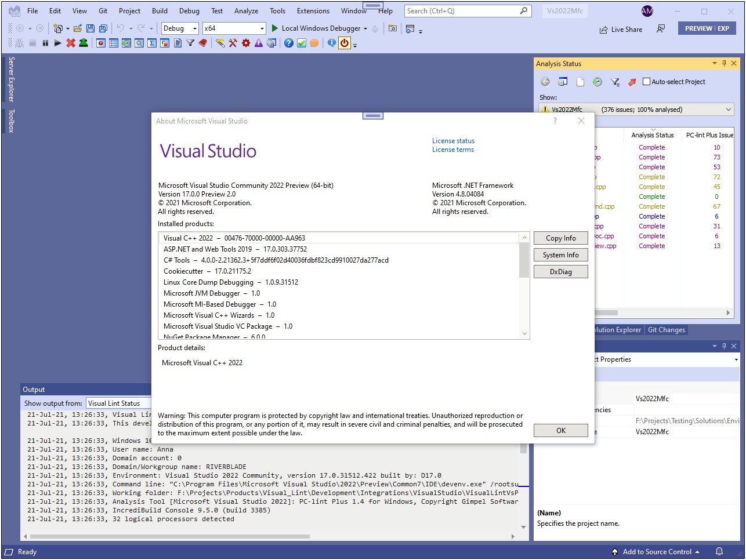Switch to the Git Changes tab
The width and height of the screenshot is (746, 560).
coord(667,330)
